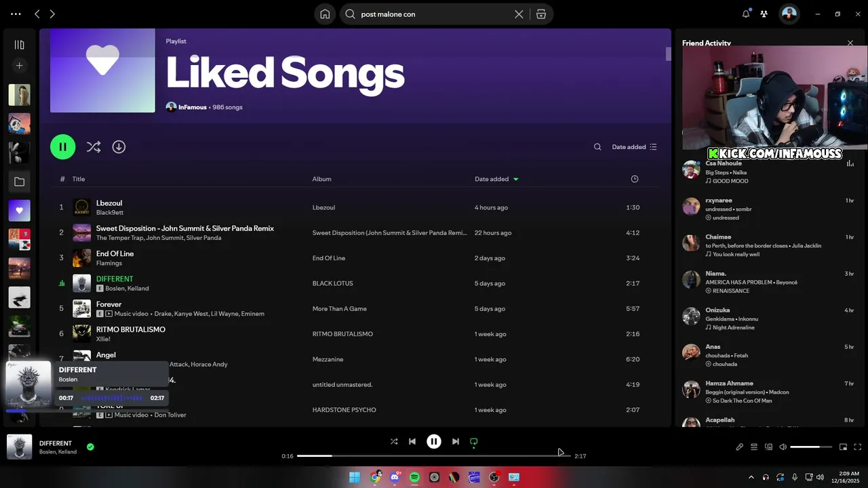The height and width of the screenshot is (488, 868).
Task: Click the Liked Songs heart cover art
Action: coord(102,70)
